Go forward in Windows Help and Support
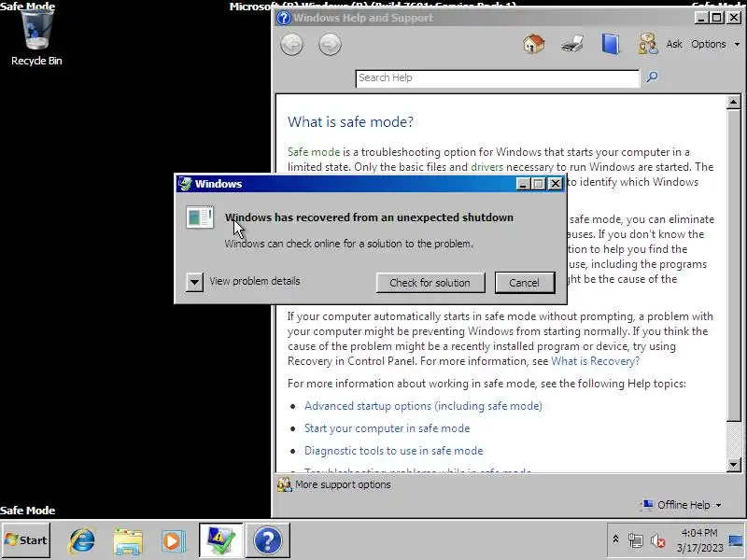The image size is (747, 560). pos(330,45)
